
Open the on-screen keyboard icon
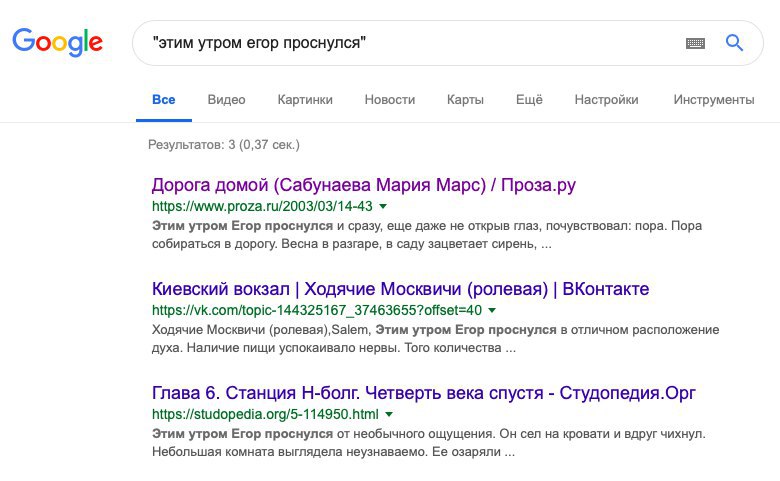(695, 43)
